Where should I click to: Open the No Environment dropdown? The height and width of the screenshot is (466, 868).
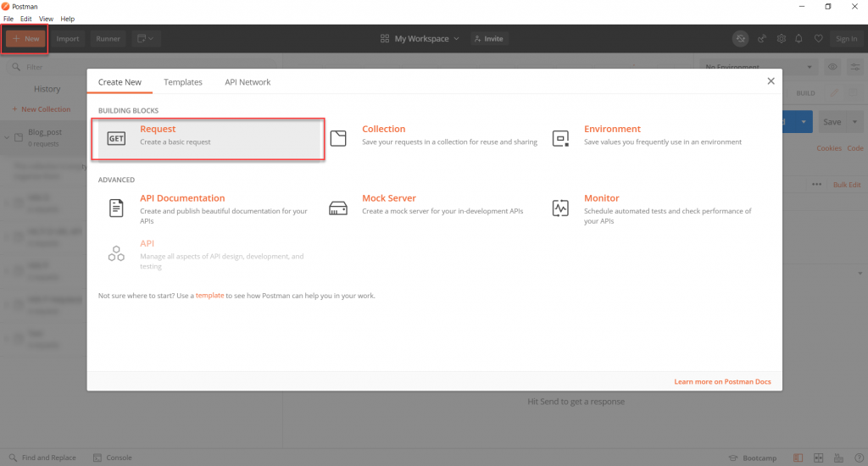pos(759,67)
